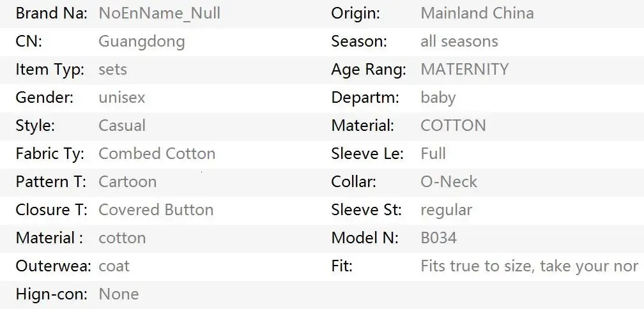Select the coat outerwear value
The width and height of the screenshot is (644, 309).
pyautogui.click(x=114, y=266)
